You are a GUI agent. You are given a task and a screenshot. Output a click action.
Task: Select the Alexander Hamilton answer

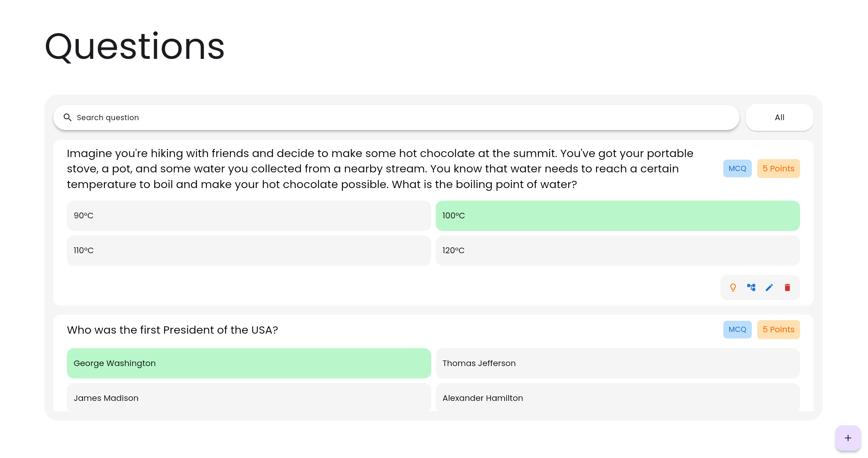(x=617, y=398)
